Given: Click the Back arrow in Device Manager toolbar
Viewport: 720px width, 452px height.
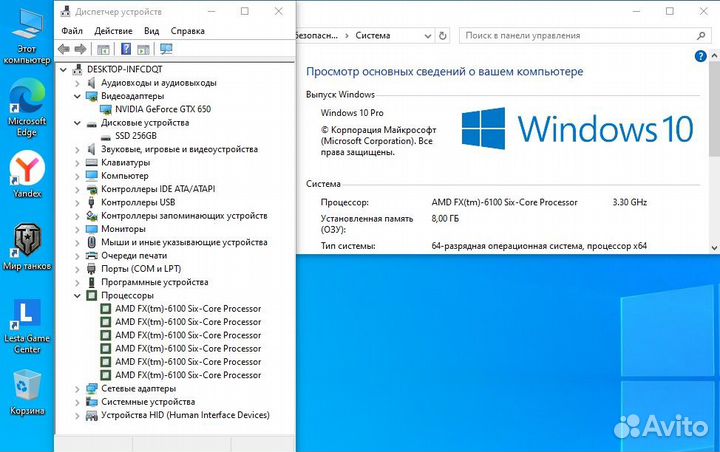Looking at the screenshot, I should 64,49.
